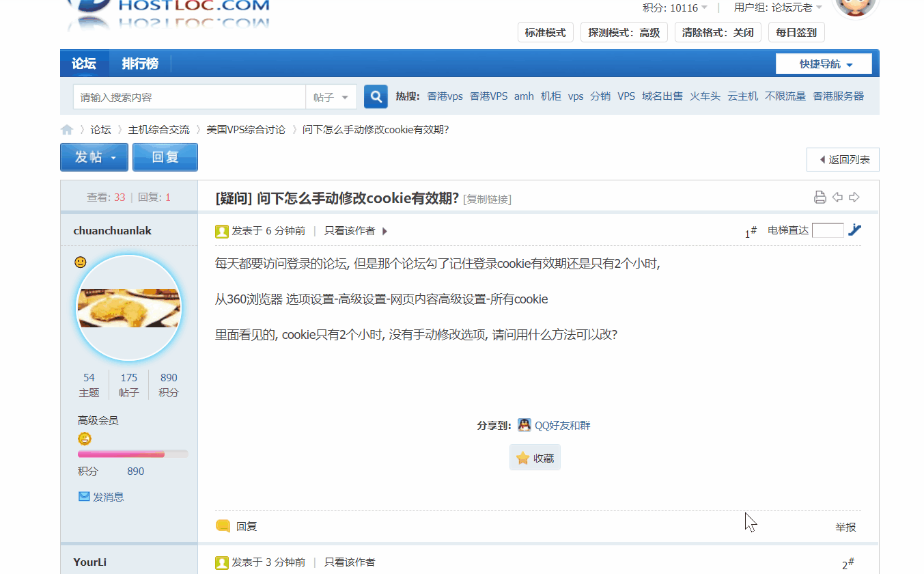The image size is (924, 574).
Task: Toggle 清除格式 关闭 setting
Action: click(x=718, y=33)
